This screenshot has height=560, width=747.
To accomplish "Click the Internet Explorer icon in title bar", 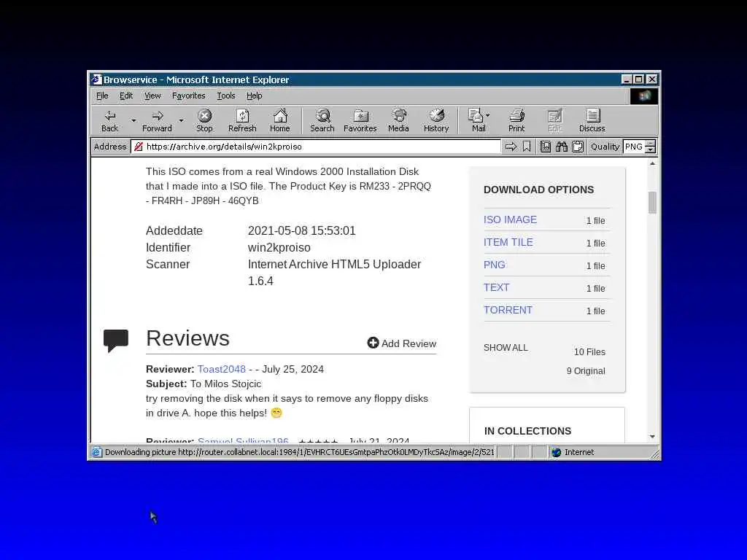I will click(97, 79).
